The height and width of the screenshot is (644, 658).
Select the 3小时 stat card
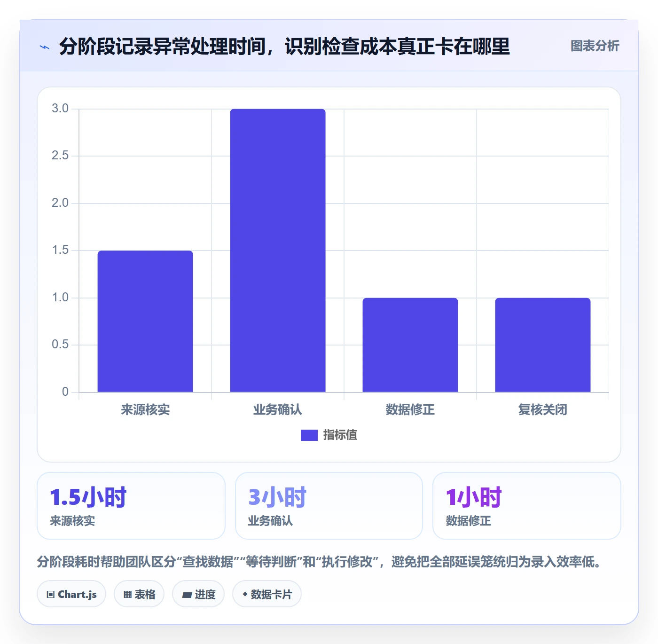tap(329, 506)
